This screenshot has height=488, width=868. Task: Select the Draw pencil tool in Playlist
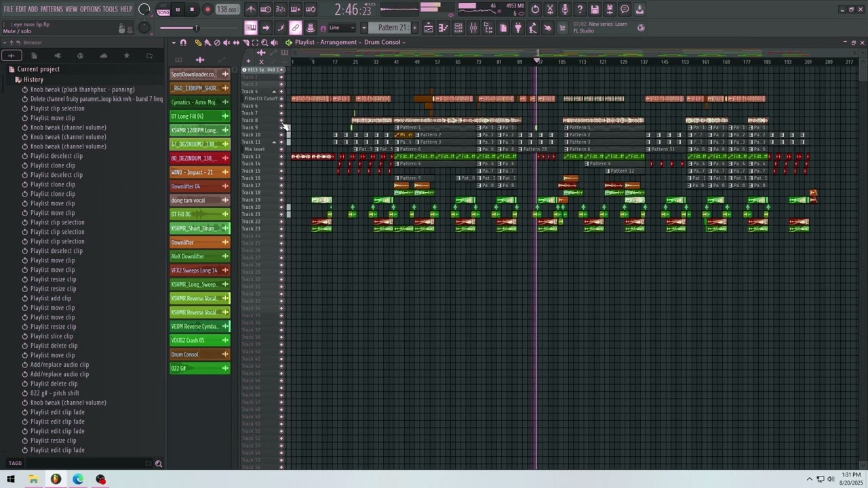pyautogui.click(x=198, y=42)
